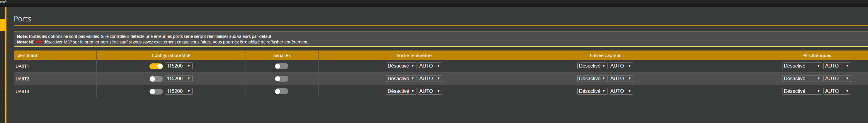Screen dimensions: 868x123
Task: Enable the UART2 Configuration/MSP toggle
Action: [x=156, y=79]
